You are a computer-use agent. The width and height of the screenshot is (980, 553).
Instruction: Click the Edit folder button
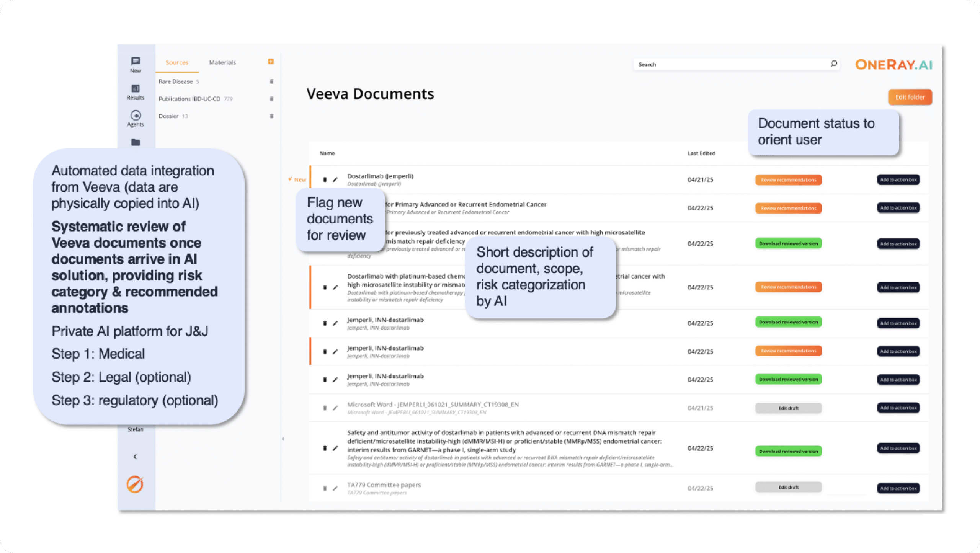click(x=910, y=97)
